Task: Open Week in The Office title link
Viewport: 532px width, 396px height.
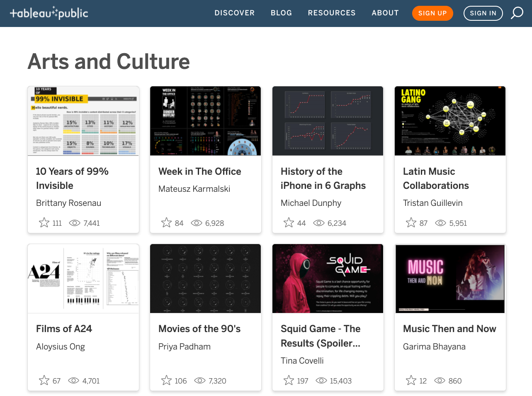Action: pyautogui.click(x=199, y=171)
